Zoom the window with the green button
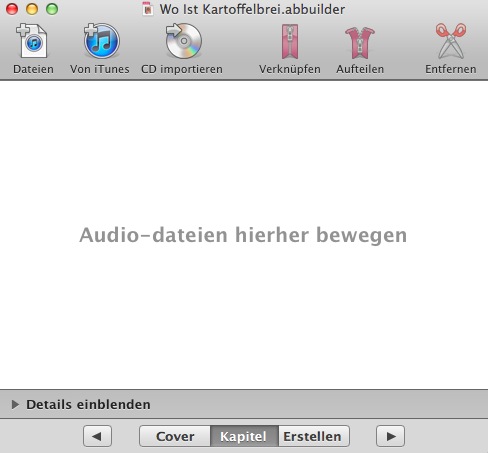Screen dimensions: 488x453 [x=52, y=9]
